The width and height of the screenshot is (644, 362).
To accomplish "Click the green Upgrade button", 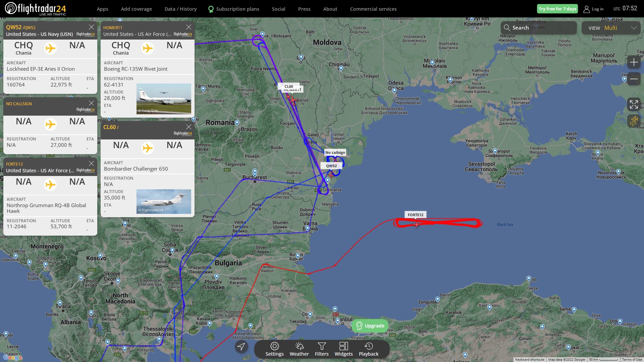I will tap(370, 326).
